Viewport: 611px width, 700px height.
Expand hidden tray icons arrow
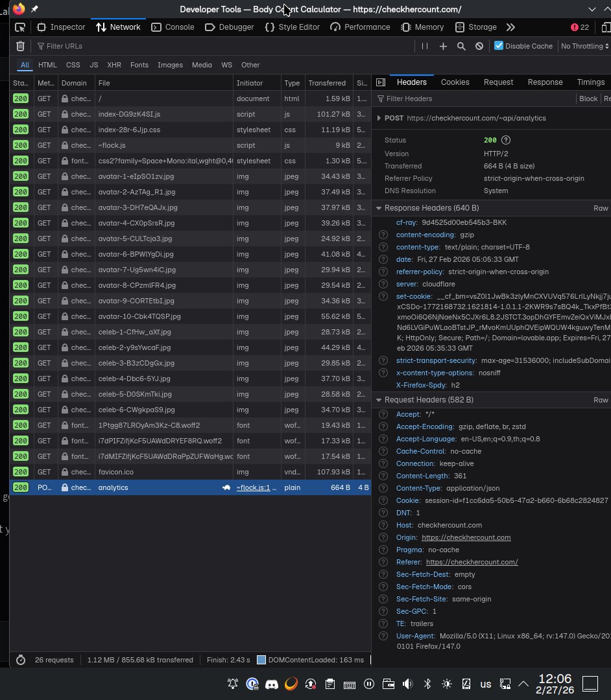pyautogui.click(x=523, y=684)
